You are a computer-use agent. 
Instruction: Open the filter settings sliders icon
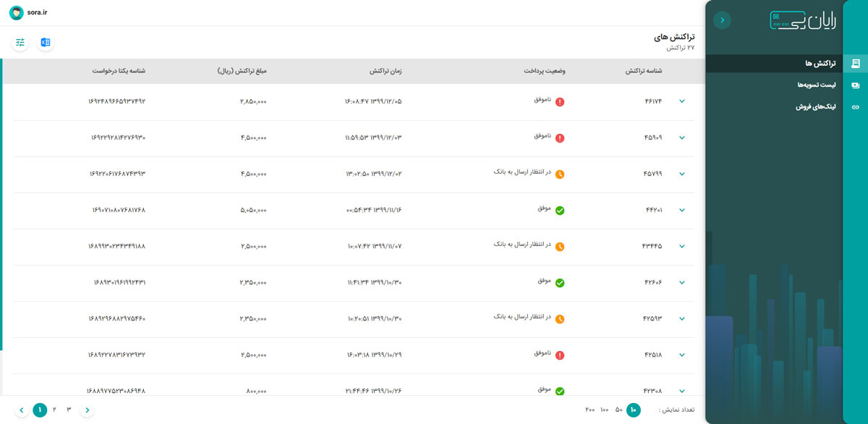click(20, 43)
